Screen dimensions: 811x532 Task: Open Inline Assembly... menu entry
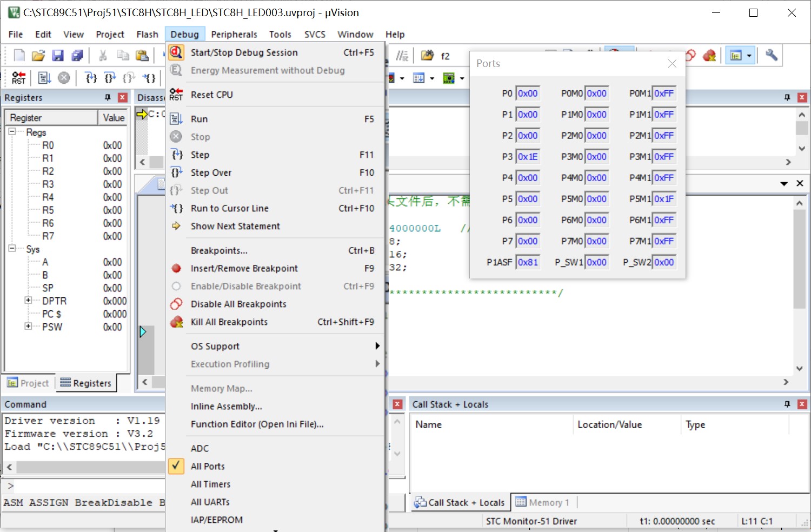275,406
